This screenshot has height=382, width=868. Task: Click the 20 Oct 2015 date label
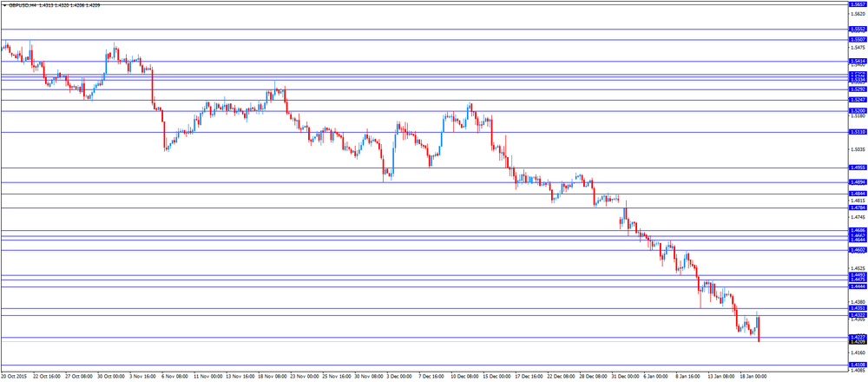[14, 376]
